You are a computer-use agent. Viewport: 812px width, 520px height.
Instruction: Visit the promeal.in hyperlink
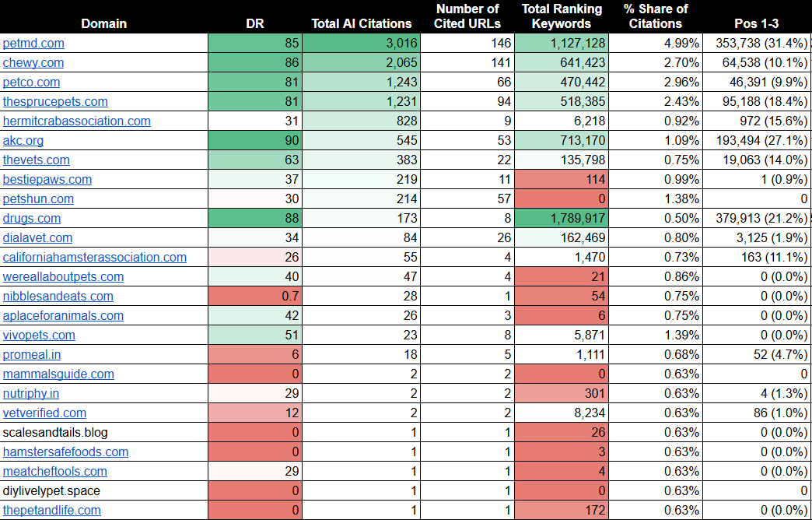click(x=31, y=355)
